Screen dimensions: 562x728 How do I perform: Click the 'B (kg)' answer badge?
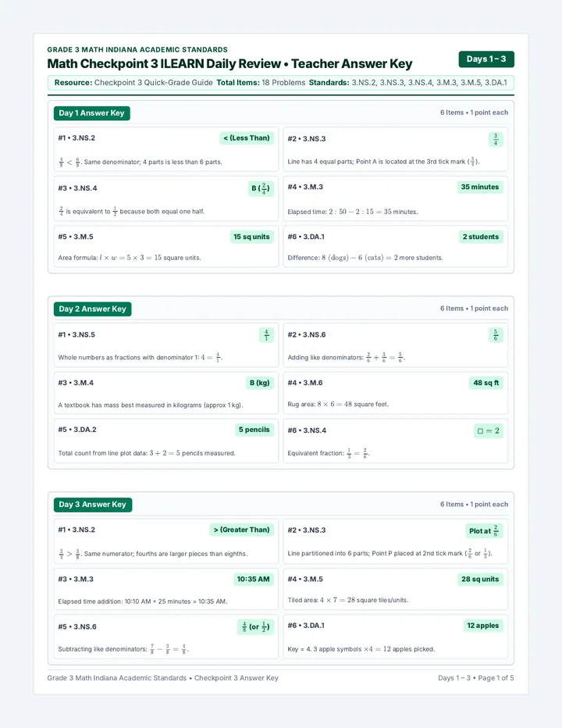click(x=259, y=383)
